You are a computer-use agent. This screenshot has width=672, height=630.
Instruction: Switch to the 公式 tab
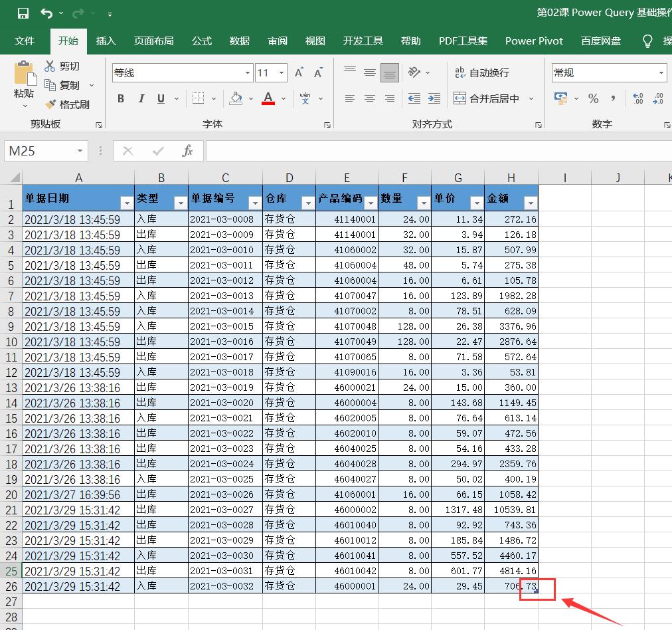[202, 41]
